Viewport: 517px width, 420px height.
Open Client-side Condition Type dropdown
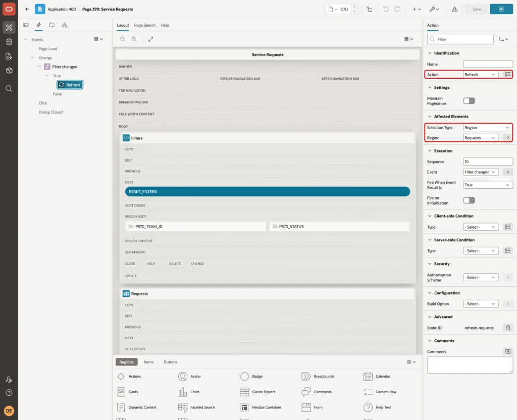481,227
